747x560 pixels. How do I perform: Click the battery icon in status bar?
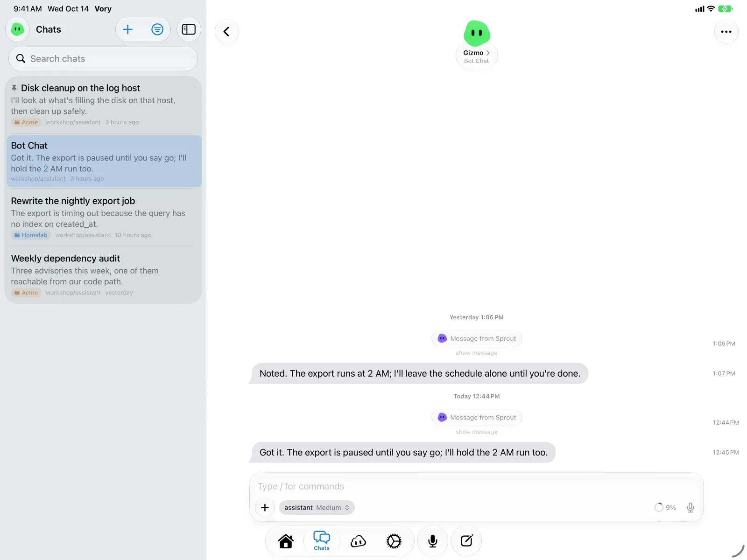pos(726,8)
